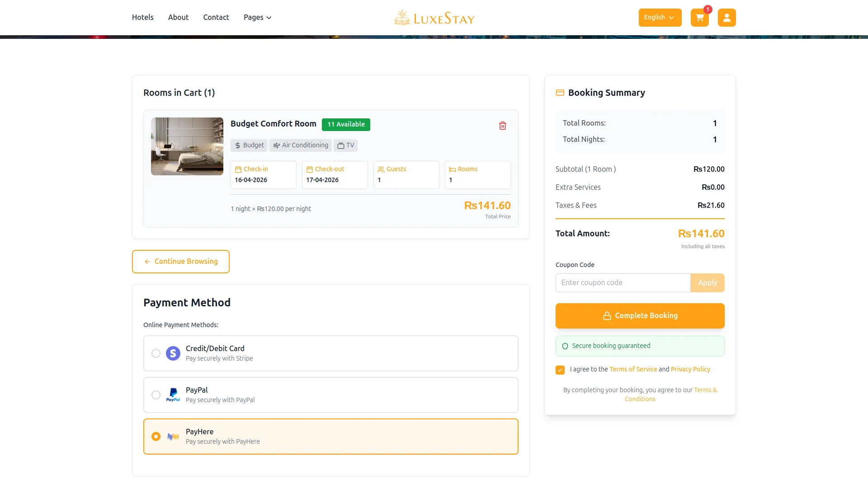Image resolution: width=868 pixels, height=488 pixels.
Task: Go to the Hotels menu item
Action: click(x=142, y=17)
